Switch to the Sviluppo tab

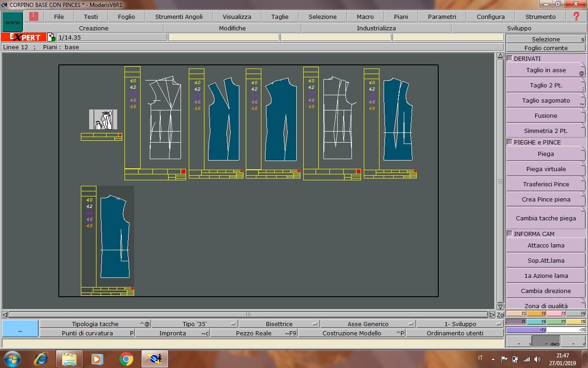pyautogui.click(x=519, y=28)
